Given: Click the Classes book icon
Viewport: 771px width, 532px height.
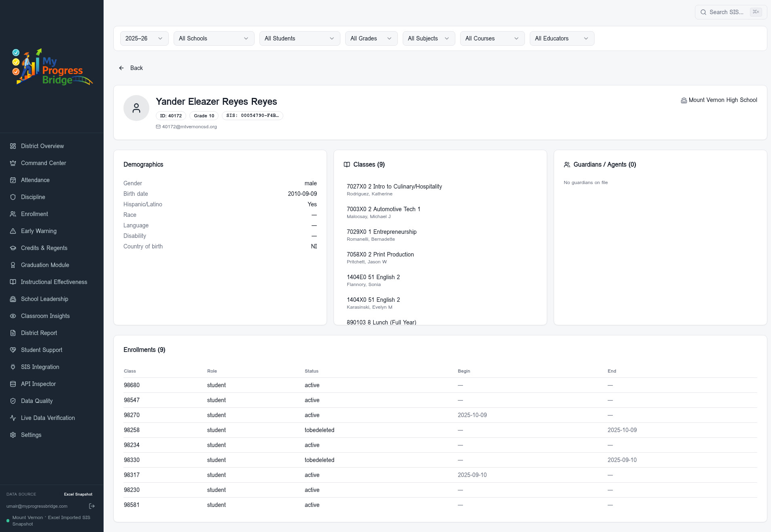Looking at the screenshot, I should (x=347, y=165).
